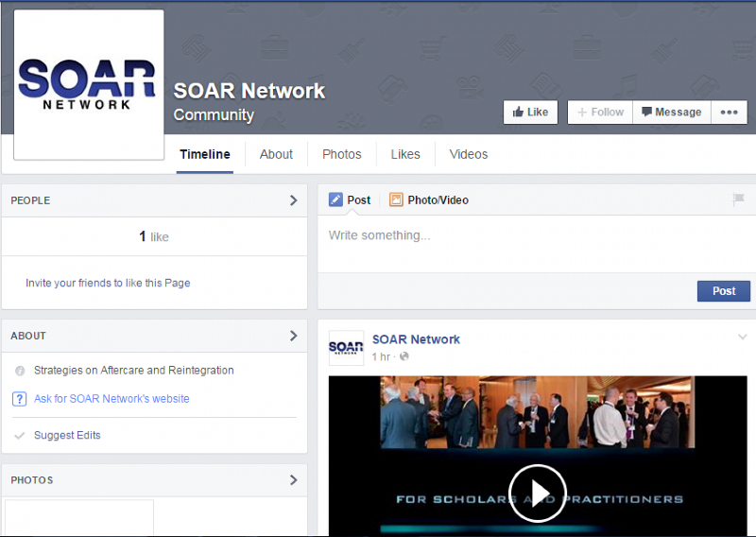Ask for SOAR Network's website link
The width and height of the screenshot is (756, 537).
112,399
